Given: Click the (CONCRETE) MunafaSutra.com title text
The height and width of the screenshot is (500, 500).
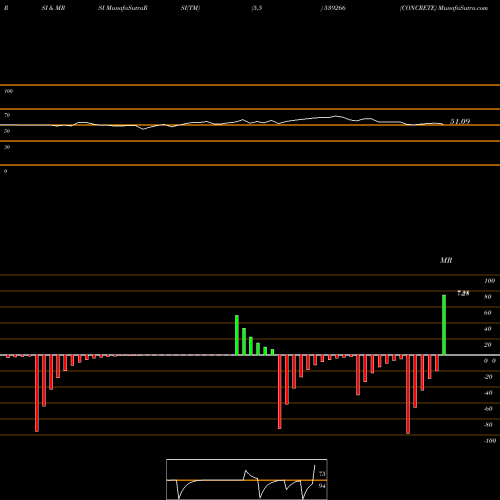Looking at the screenshot, I should coord(444,8).
